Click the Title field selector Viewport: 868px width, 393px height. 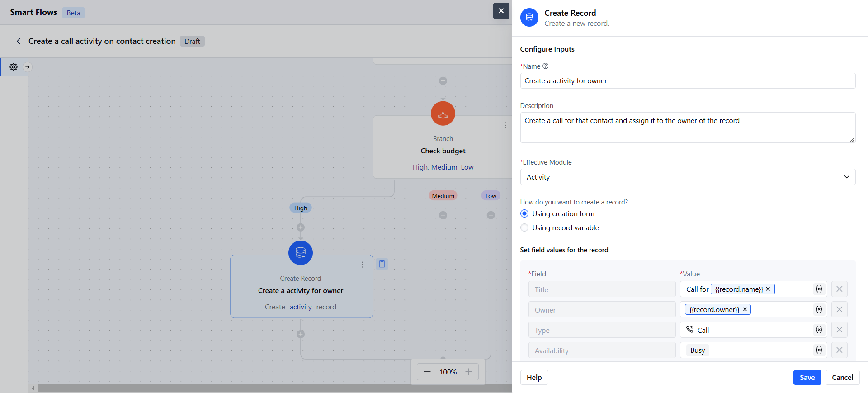(602, 289)
